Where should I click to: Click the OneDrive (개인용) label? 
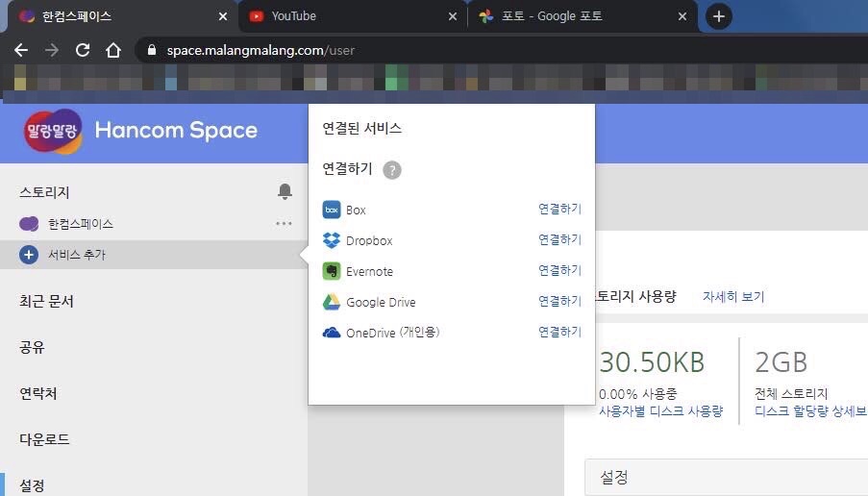point(392,333)
